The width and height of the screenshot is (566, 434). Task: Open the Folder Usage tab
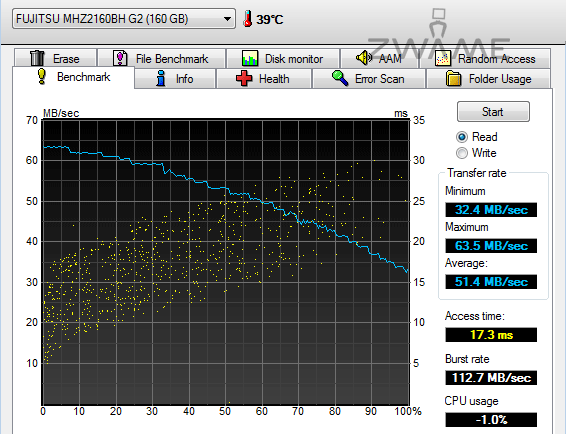pyautogui.click(x=488, y=79)
